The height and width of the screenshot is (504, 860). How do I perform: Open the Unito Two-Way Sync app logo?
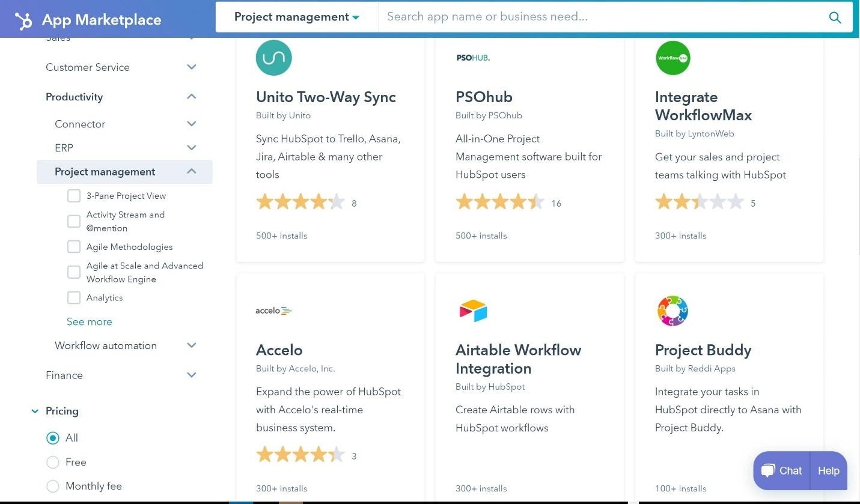[273, 57]
